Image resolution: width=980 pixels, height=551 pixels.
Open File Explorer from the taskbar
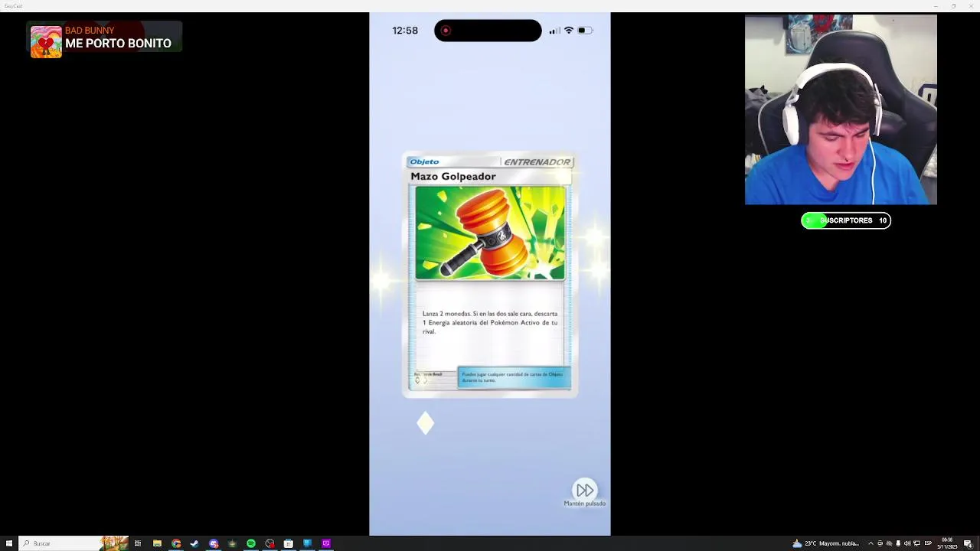pos(157,543)
